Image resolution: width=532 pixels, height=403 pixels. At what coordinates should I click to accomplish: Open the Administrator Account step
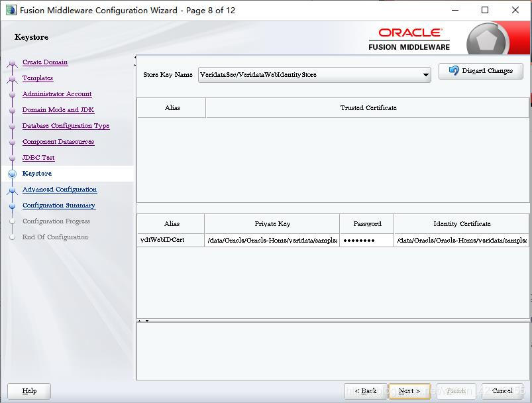57,94
